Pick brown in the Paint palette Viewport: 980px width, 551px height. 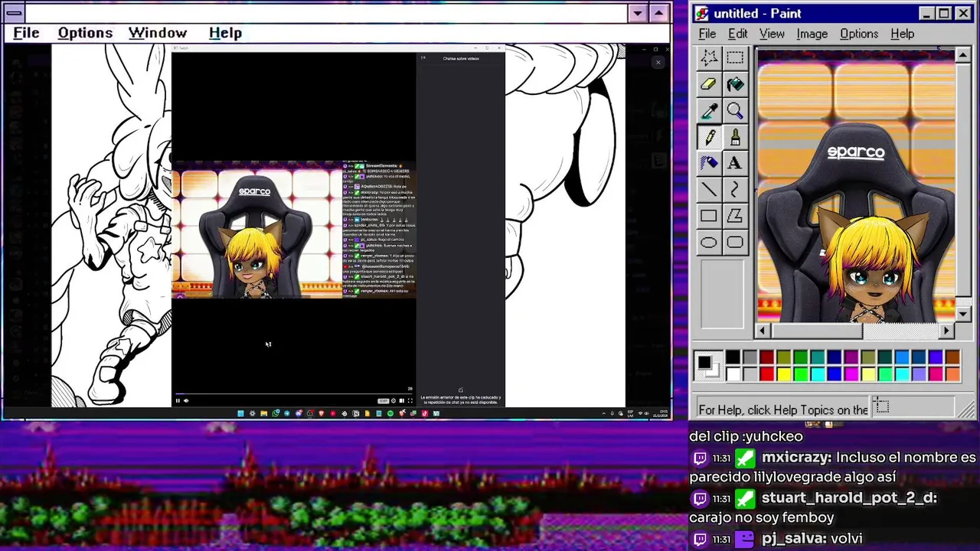[952, 357]
